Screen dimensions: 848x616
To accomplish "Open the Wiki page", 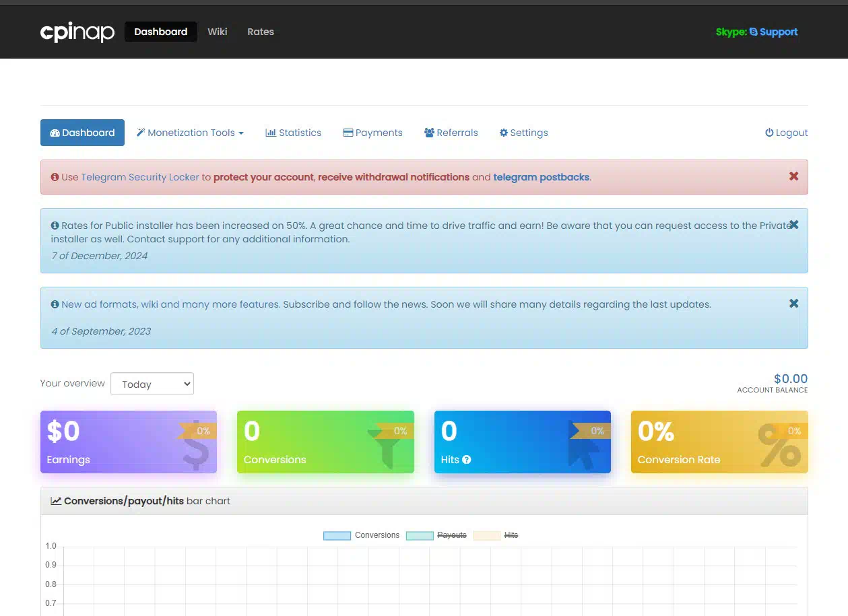I will [218, 32].
